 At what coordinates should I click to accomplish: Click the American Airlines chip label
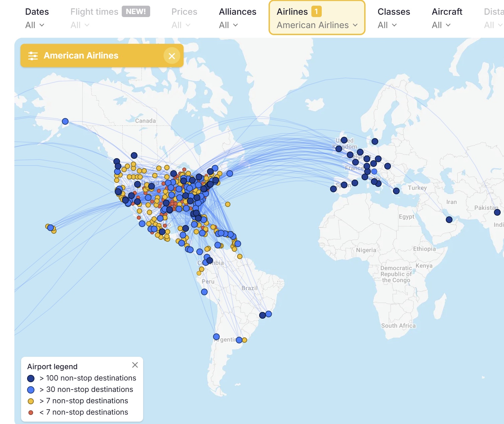pyautogui.click(x=81, y=56)
